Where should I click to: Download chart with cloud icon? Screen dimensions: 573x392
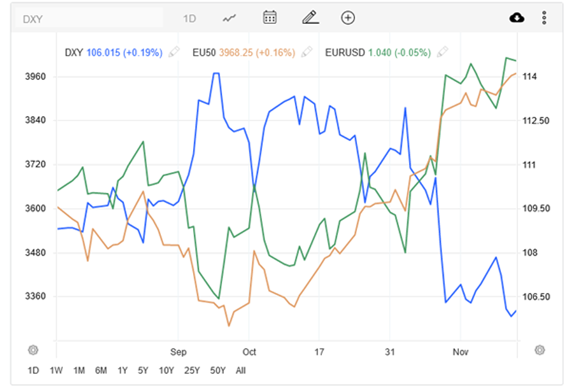pos(516,18)
